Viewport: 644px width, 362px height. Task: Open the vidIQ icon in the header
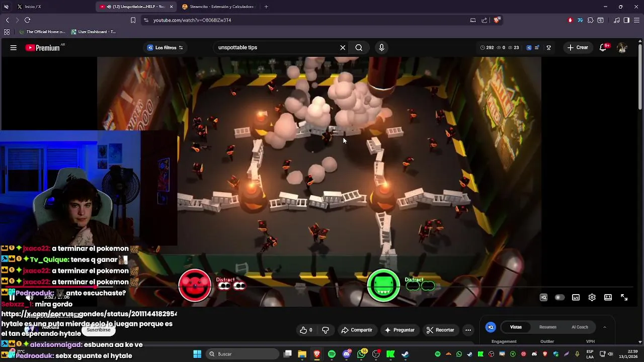[x=529, y=48]
